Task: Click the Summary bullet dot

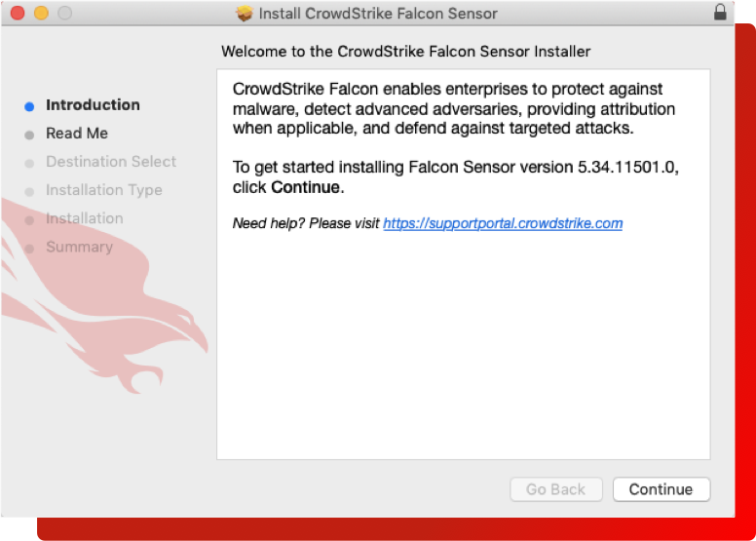Action: (29, 248)
